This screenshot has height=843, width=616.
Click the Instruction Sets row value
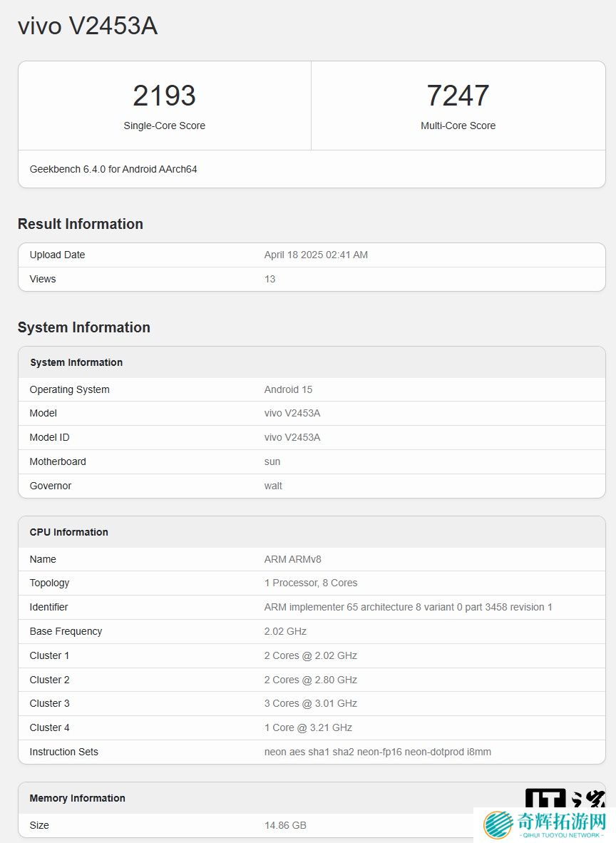pyautogui.click(x=377, y=752)
